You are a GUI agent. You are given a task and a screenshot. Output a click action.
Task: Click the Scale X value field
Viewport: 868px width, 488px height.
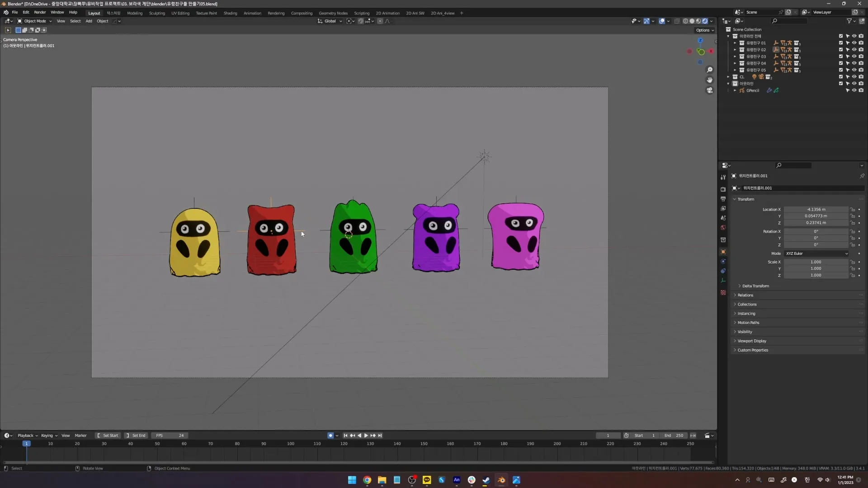point(816,262)
